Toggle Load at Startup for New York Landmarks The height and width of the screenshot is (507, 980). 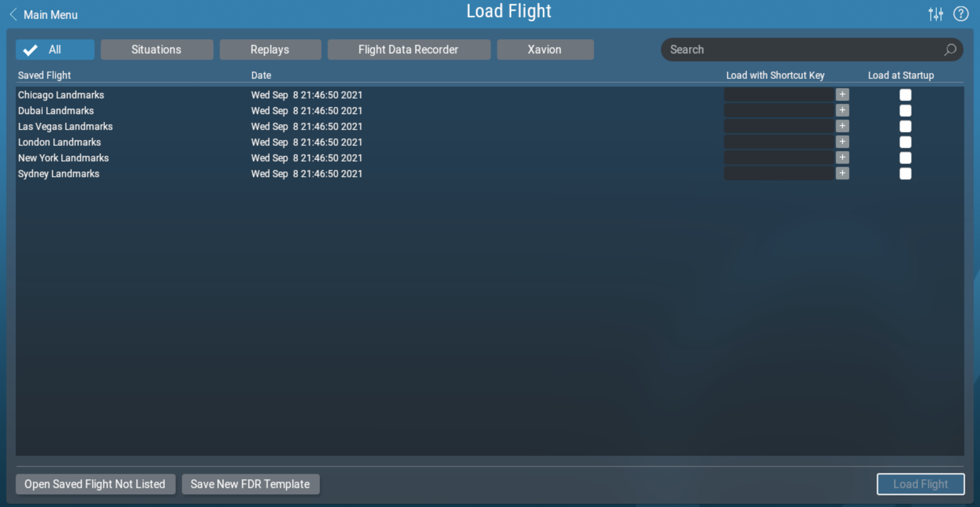(905, 157)
